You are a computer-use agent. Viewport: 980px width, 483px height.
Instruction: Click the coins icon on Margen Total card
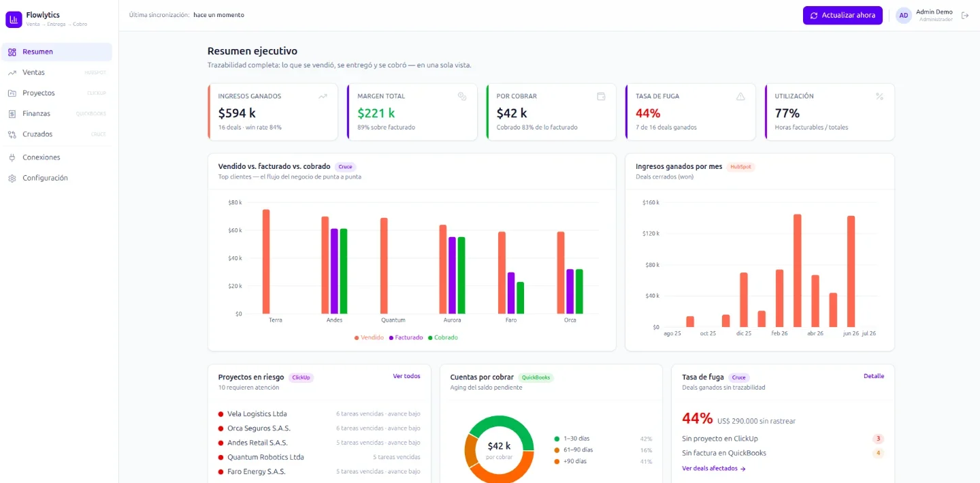point(462,96)
